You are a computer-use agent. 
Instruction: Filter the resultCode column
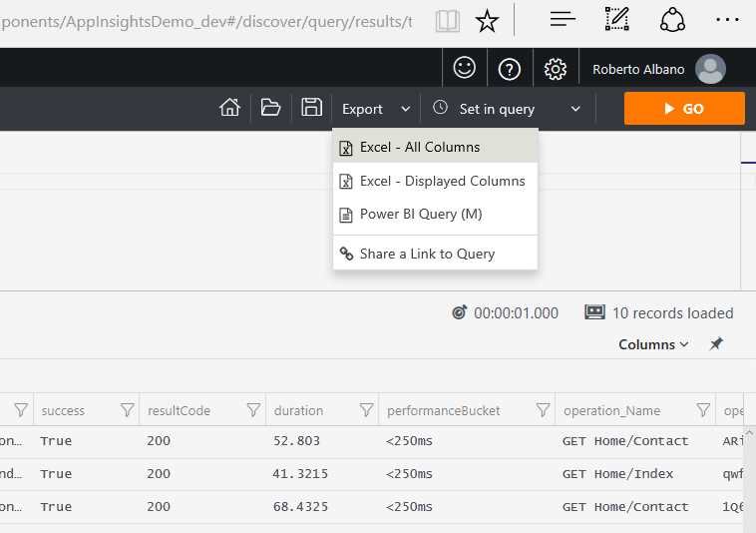pos(253,410)
